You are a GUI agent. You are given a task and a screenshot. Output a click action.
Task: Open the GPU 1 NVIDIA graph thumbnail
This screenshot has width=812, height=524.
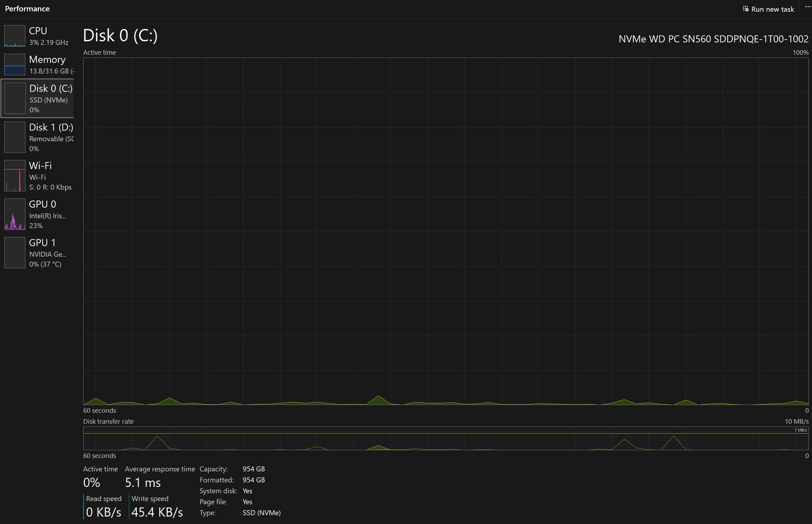point(15,253)
